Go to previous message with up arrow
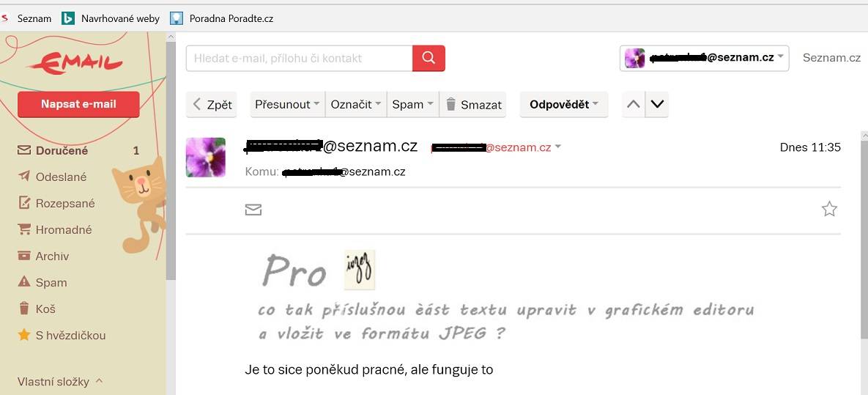The image size is (868, 395). (x=634, y=104)
